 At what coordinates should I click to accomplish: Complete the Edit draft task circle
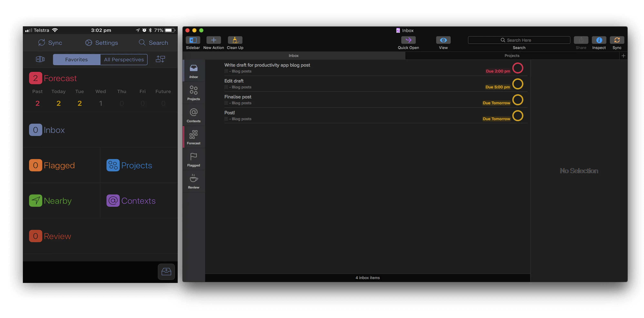click(x=518, y=84)
